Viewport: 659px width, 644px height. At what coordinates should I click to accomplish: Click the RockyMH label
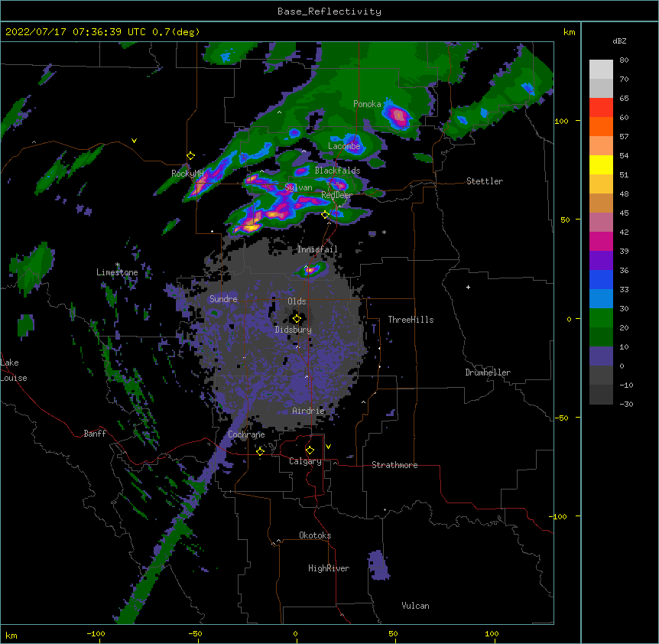[187, 173]
